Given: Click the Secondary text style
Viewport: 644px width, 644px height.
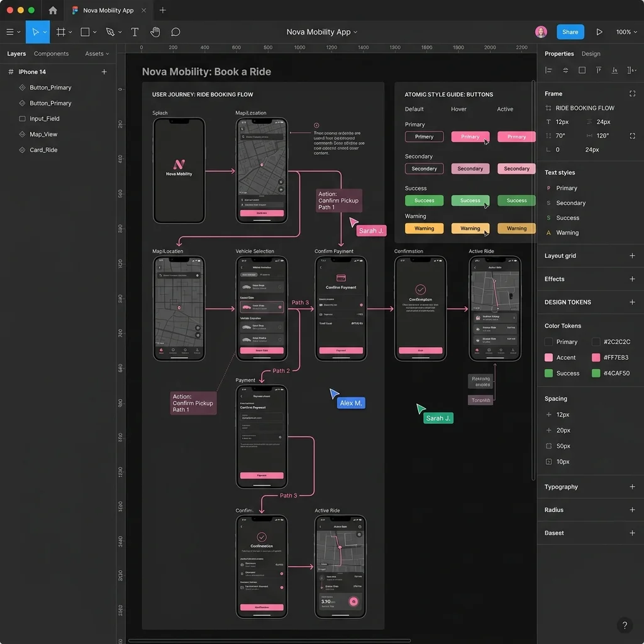Looking at the screenshot, I should click(x=570, y=203).
